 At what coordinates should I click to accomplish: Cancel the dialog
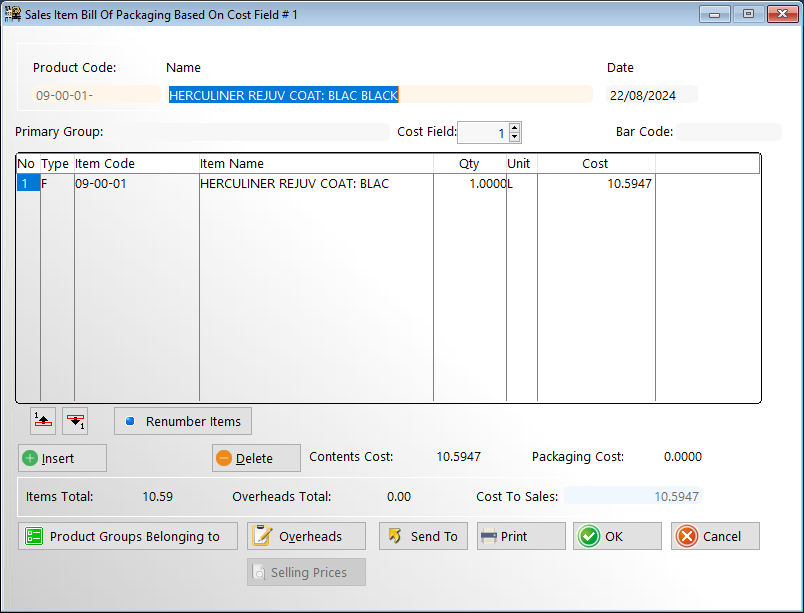pos(715,537)
